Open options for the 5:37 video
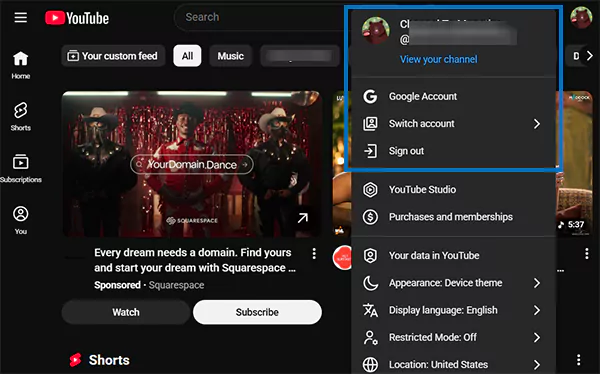 586,253
